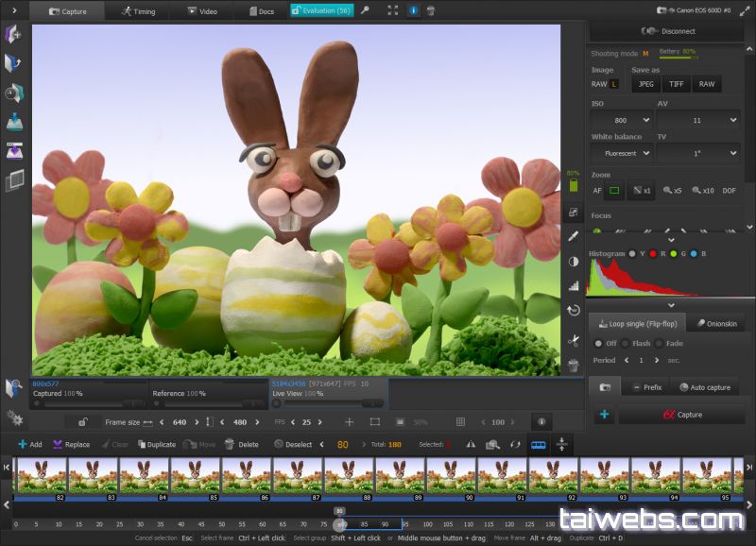Show the grid overlay icon

(460, 422)
